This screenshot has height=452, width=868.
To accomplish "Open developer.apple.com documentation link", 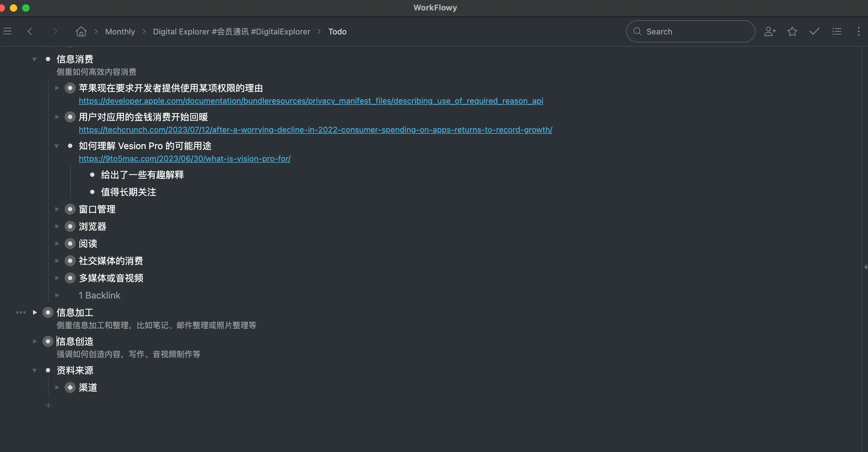I will pos(311,101).
